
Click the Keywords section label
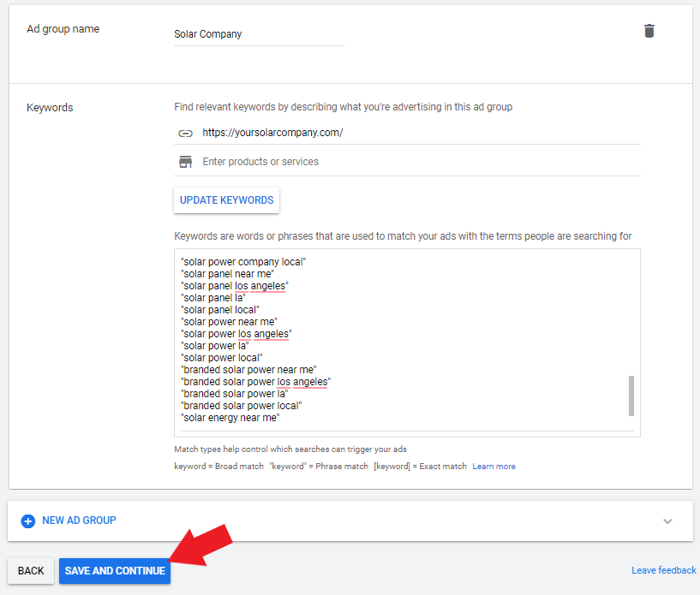pos(50,107)
